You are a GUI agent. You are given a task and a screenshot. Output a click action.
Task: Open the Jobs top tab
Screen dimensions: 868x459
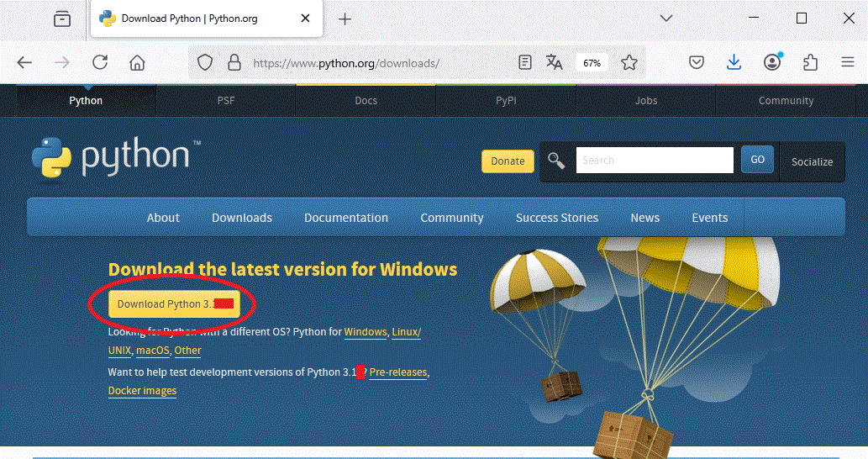[646, 101]
